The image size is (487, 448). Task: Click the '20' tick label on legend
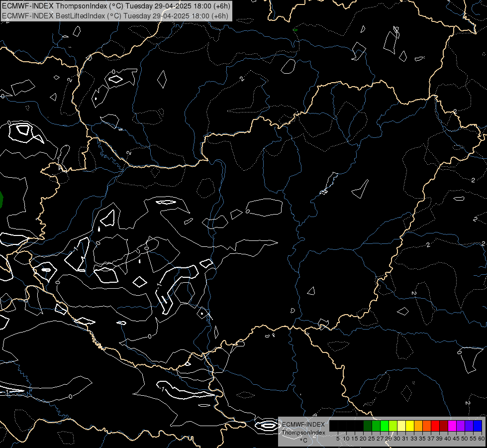tap(363, 439)
